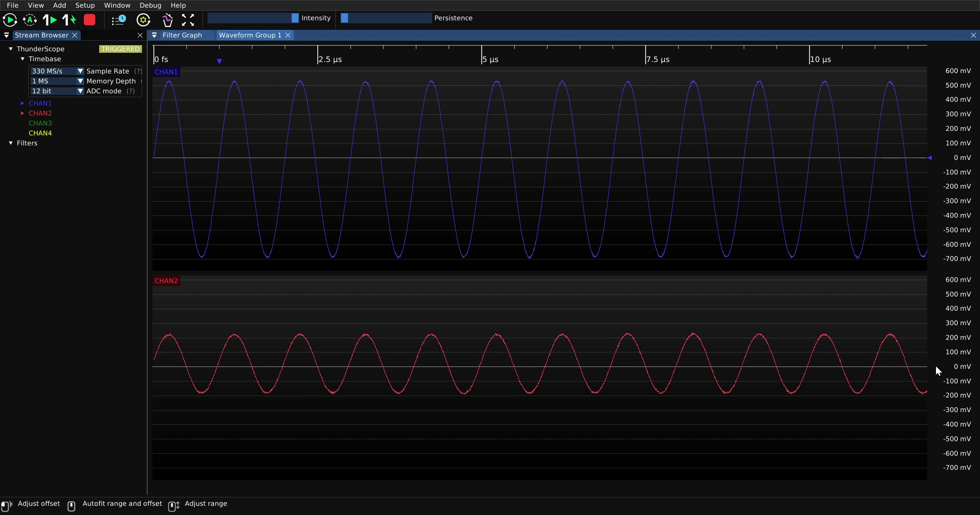Collapse the Filters tree node
The height and width of the screenshot is (515, 980).
(11, 143)
